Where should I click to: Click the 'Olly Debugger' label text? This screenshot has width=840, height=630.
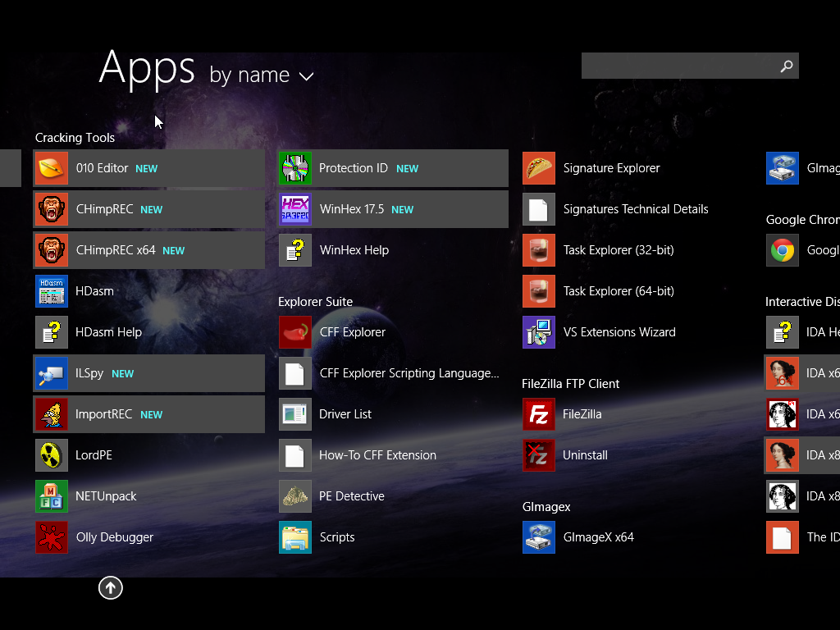pyautogui.click(x=115, y=537)
